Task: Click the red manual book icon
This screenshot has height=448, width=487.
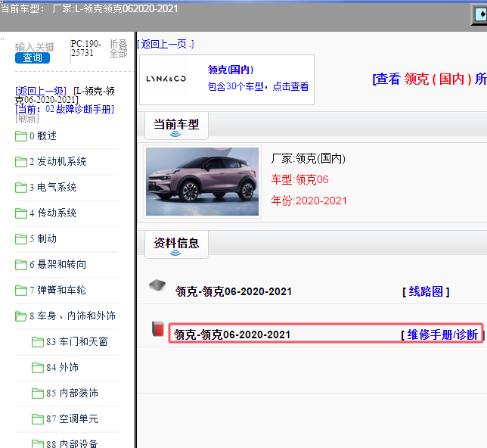Action: [x=158, y=329]
